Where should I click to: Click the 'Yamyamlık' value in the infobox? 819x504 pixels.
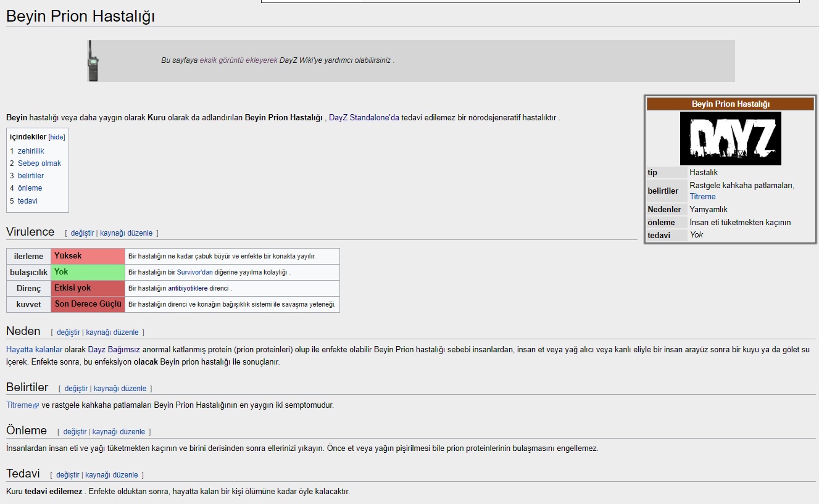tap(709, 210)
